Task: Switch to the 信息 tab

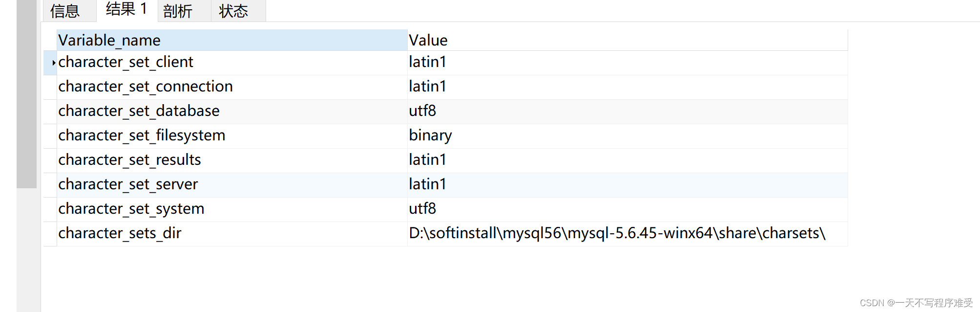Action: [69, 11]
